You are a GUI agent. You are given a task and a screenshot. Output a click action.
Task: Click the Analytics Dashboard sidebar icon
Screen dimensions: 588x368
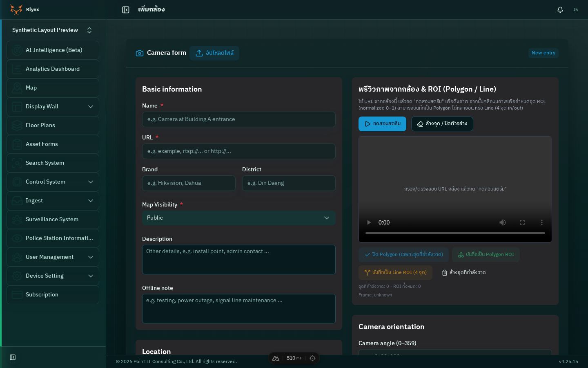[x=17, y=69]
